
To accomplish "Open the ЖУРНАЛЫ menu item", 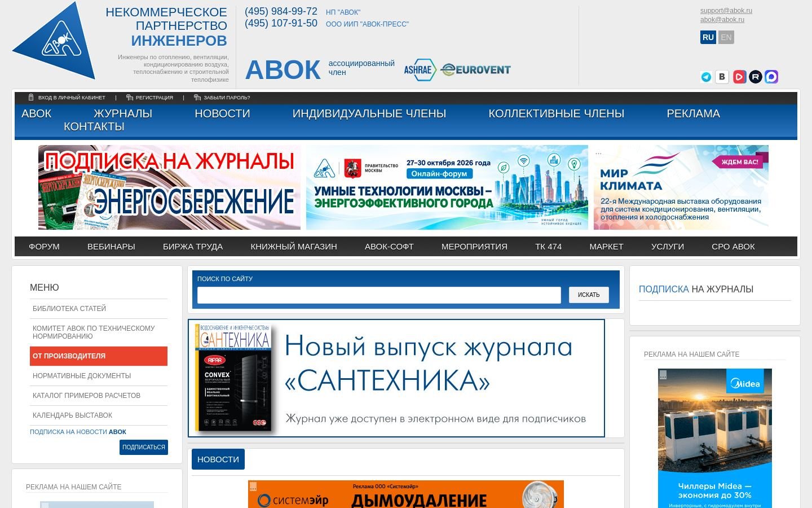I will (x=123, y=113).
